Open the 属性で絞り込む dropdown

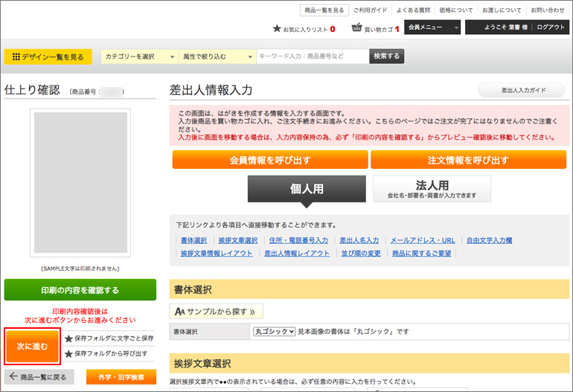(217, 57)
